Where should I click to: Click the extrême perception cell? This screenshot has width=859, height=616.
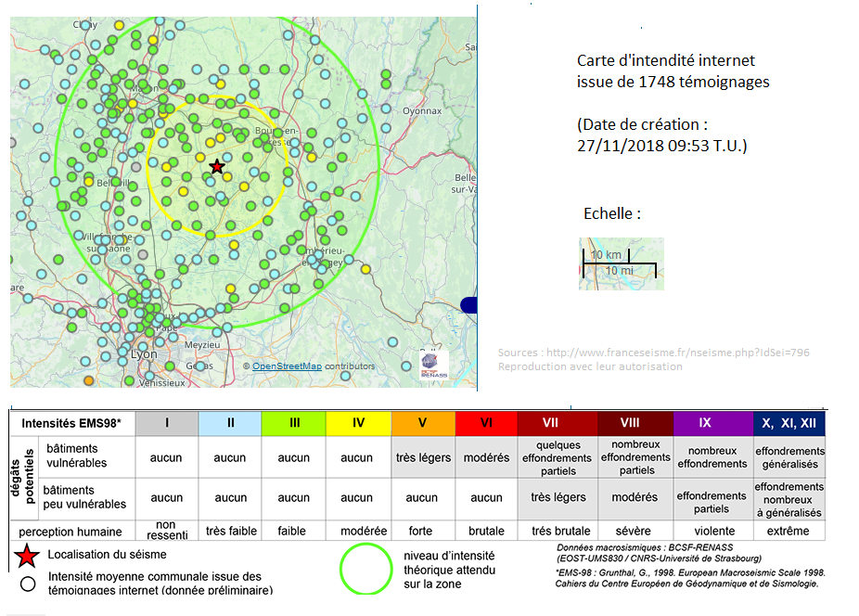[788, 531]
